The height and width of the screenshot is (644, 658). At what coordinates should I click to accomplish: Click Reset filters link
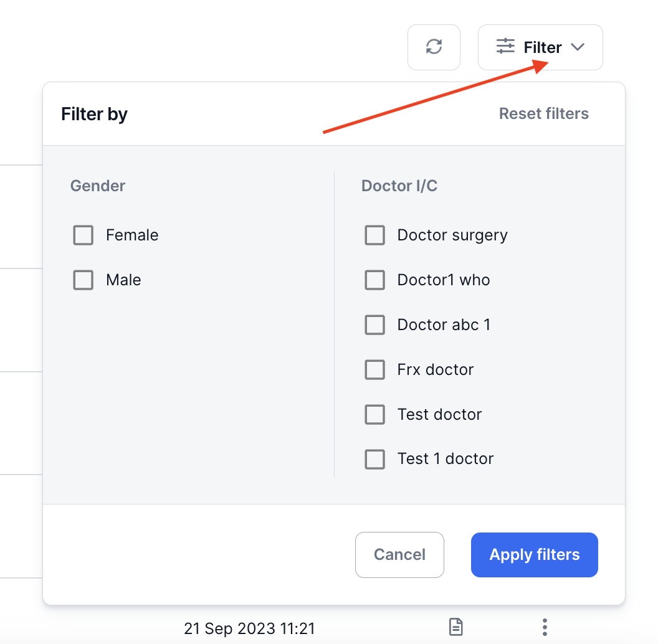tap(543, 114)
